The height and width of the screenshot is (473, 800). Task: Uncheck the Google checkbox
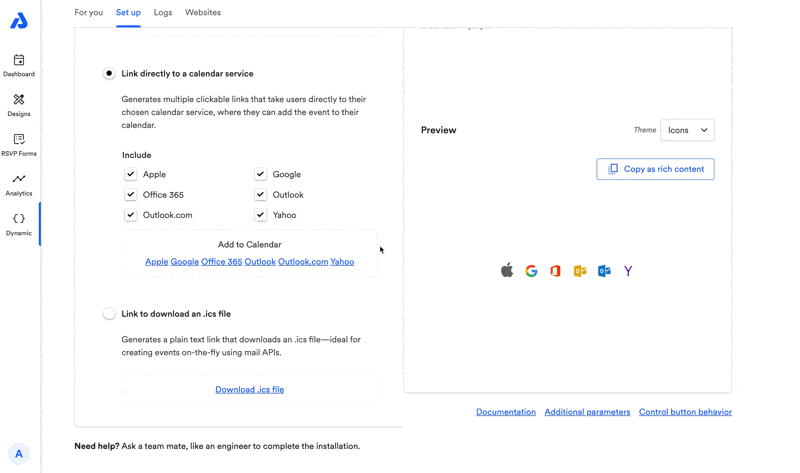(x=260, y=174)
